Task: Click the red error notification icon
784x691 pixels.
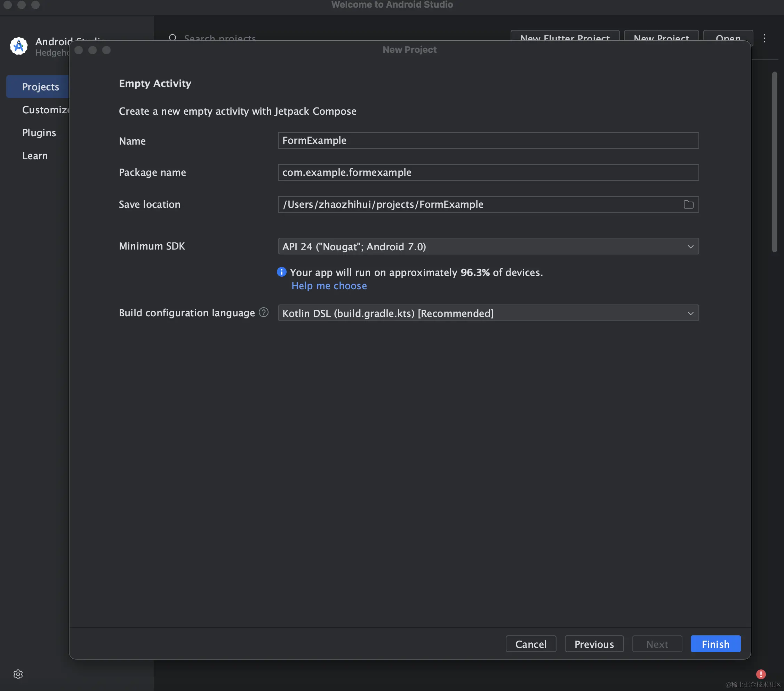Action: point(761,674)
